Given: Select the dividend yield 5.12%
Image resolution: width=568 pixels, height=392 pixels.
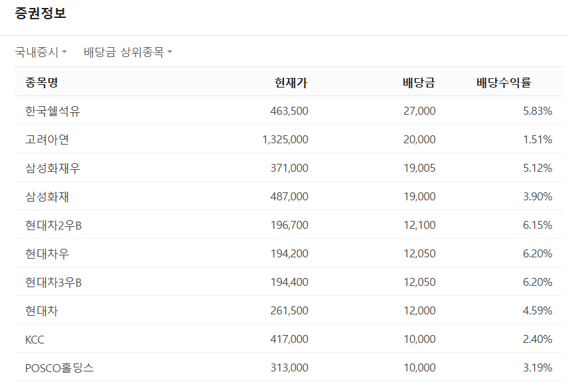Looking at the screenshot, I should [x=537, y=168].
